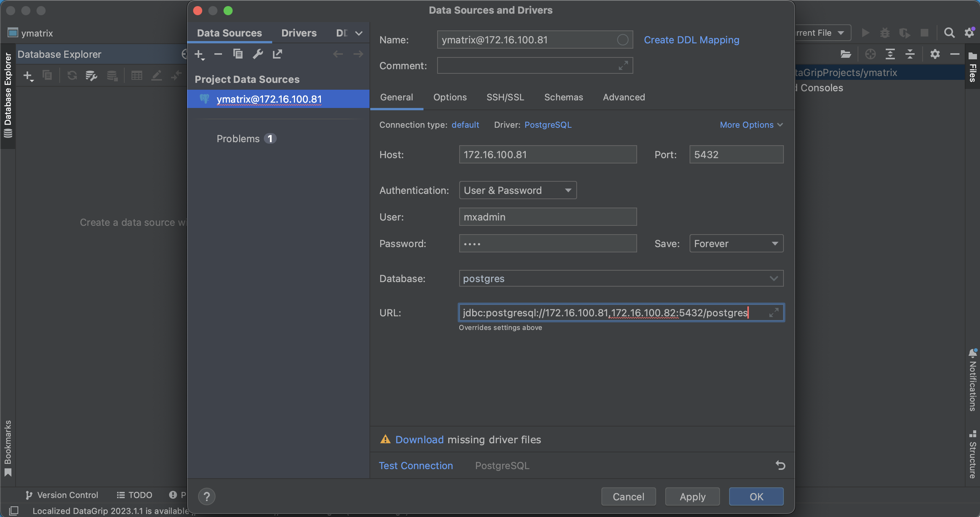Open help with the question mark button
The width and height of the screenshot is (980, 517).
pos(206,496)
